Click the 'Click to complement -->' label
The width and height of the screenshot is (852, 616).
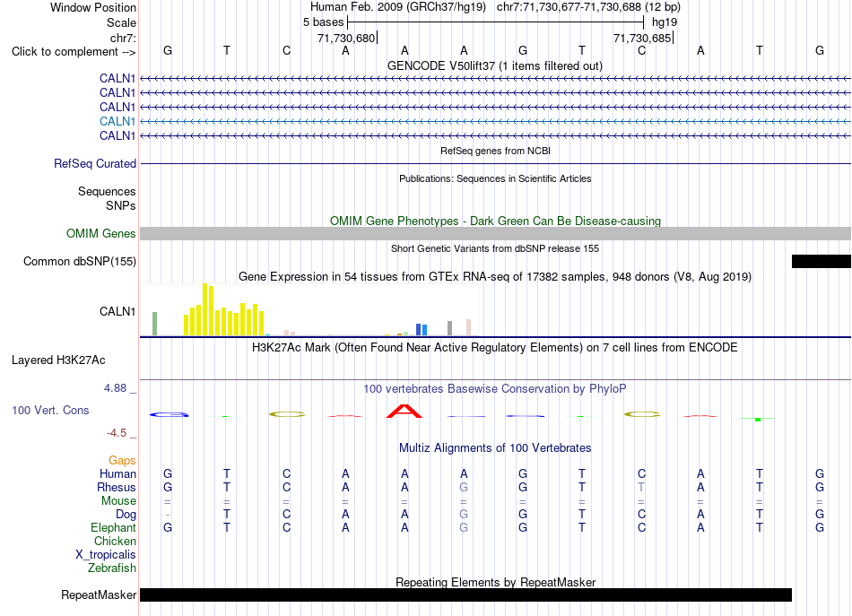(74, 52)
